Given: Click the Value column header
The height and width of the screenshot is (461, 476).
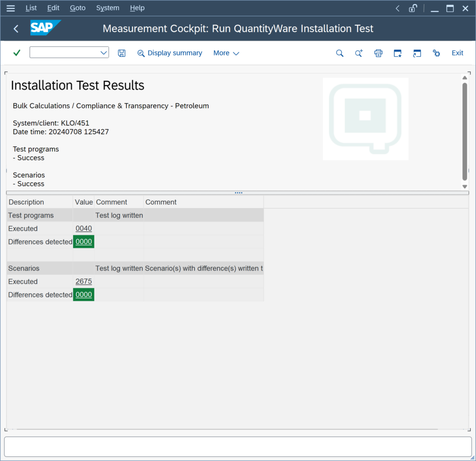Looking at the screenshot, I should point(84,202).
